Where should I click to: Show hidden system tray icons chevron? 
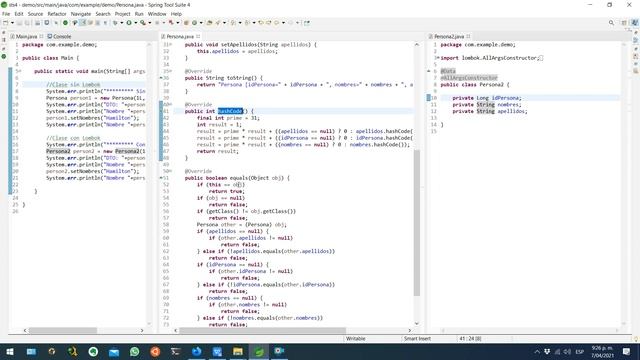(x=537, y=351)
